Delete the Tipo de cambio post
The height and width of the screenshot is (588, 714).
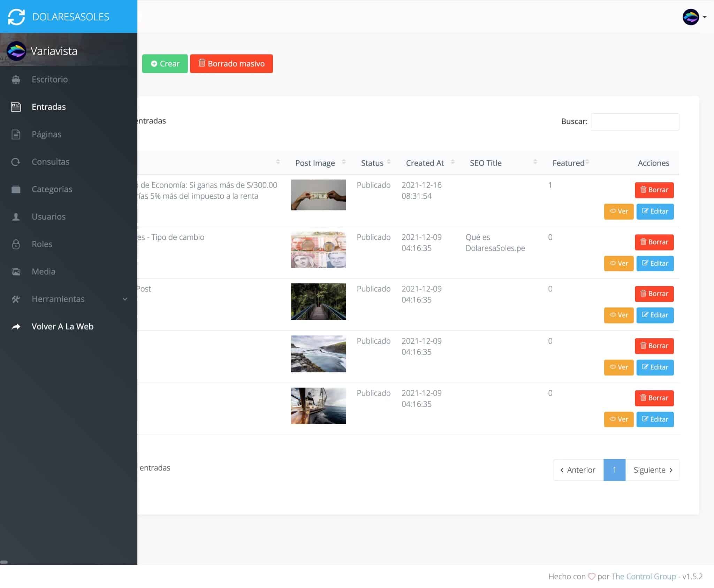[654, 242]
